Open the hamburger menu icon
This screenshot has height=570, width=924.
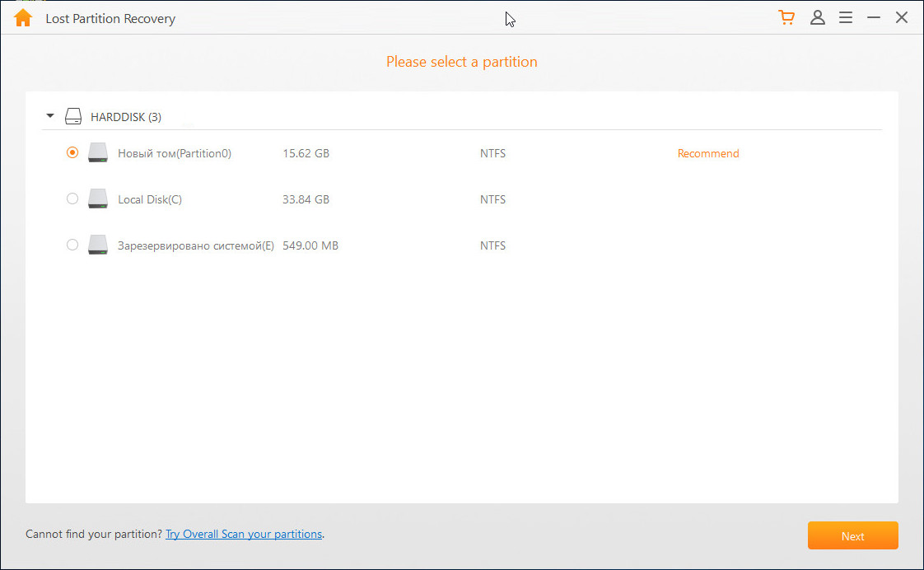(846, 17)
